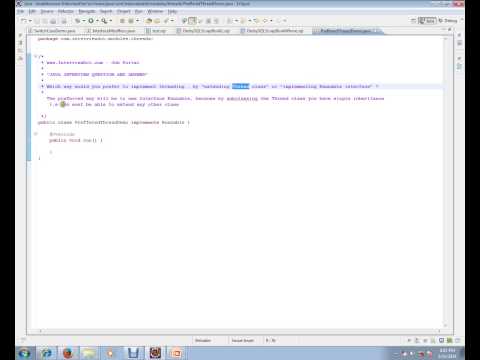Screen dimensions: 480x360
Task: Click the editor vertical scrollbar
Action: [x=446, y=182]
